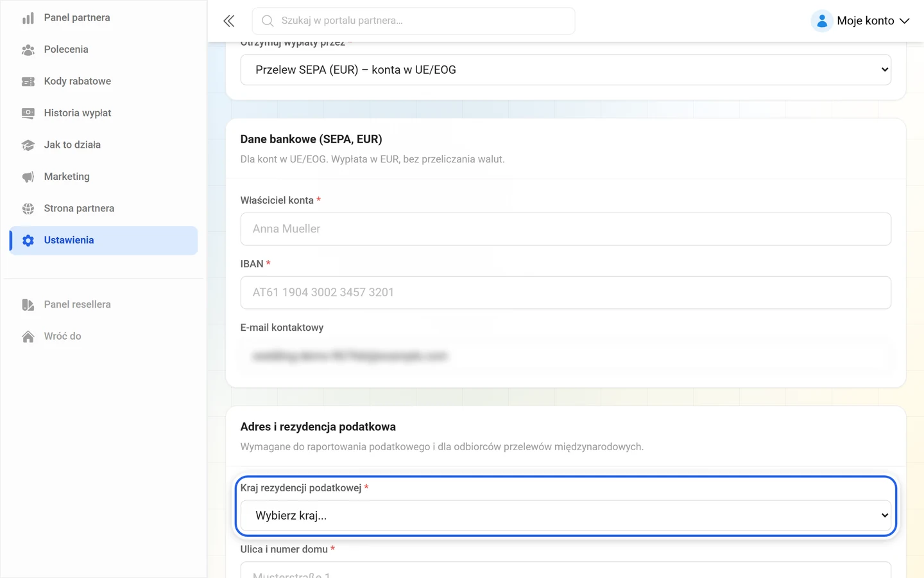This screenshot has width=924, height=578.
Task: Click the Jak to działa graduation cap icon
Action: (x=28, y=145)
